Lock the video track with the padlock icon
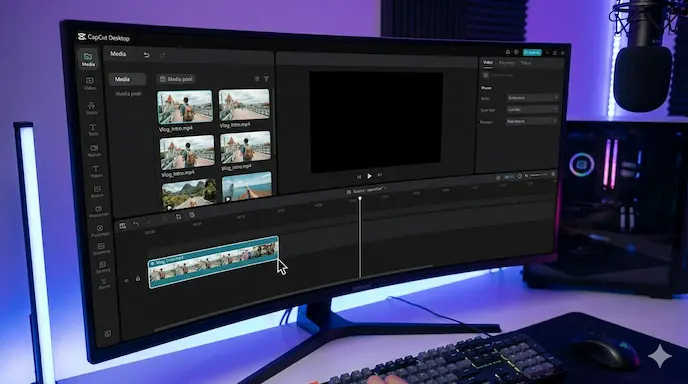688x384 pixels. (138, 278)
